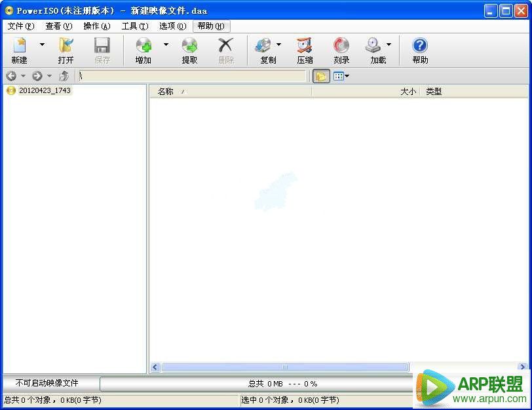Select the 20120423_1743 tree item

tap(45, 90)
